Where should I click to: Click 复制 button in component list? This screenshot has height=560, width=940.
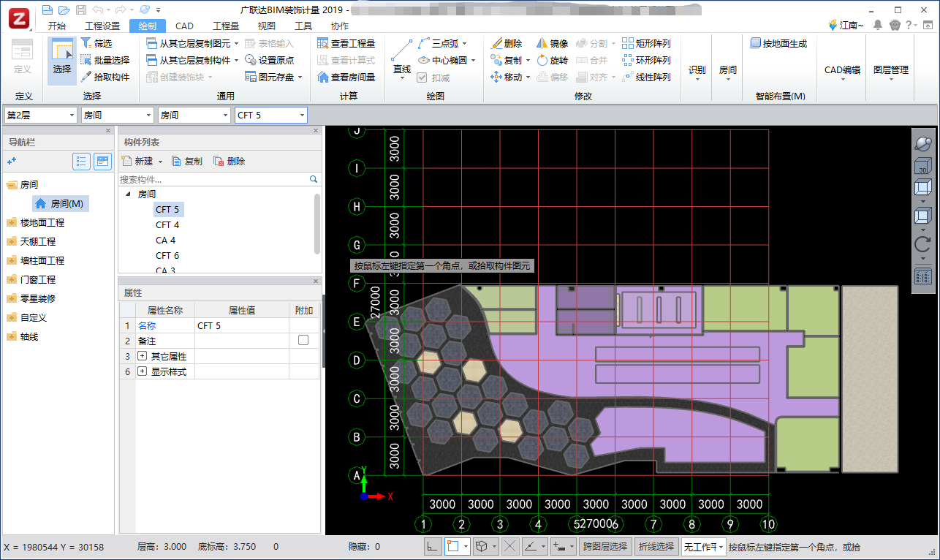[x=187, y=162]
